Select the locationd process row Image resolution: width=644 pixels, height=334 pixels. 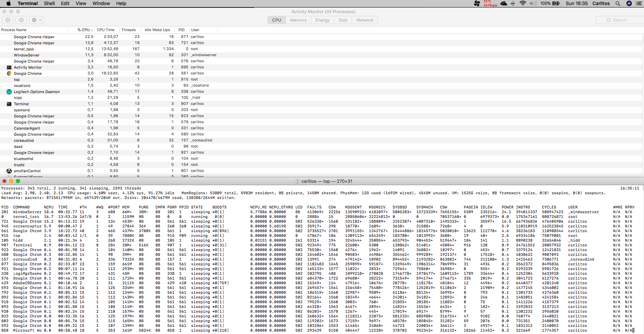[321, 86]
